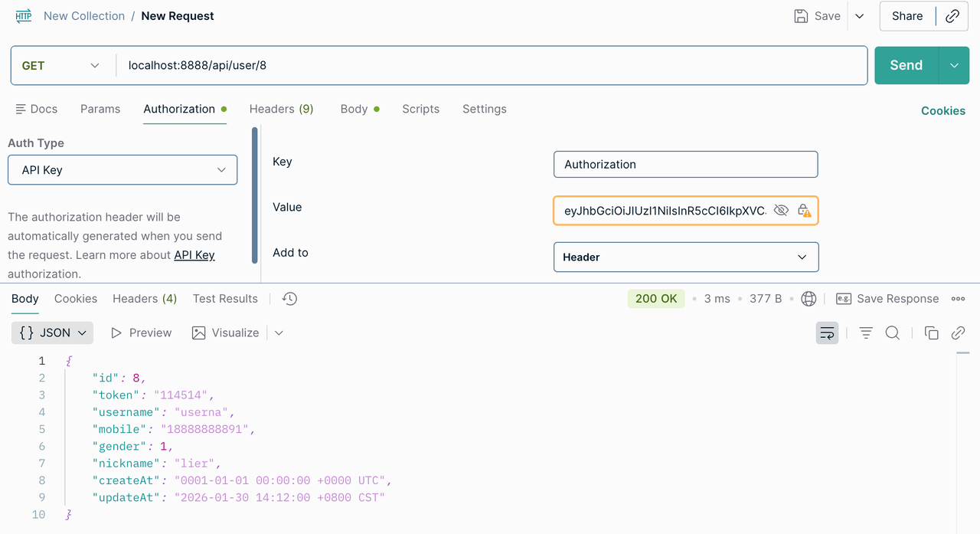Toggle visibility of the API key value
Image resolution: width=980 pixels, height=534 pixels.
pyautogui.click(x=781, y=211)
